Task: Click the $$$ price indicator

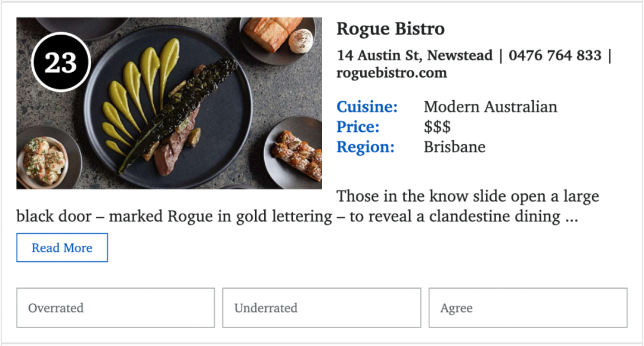Action: (x=437, y=127)
